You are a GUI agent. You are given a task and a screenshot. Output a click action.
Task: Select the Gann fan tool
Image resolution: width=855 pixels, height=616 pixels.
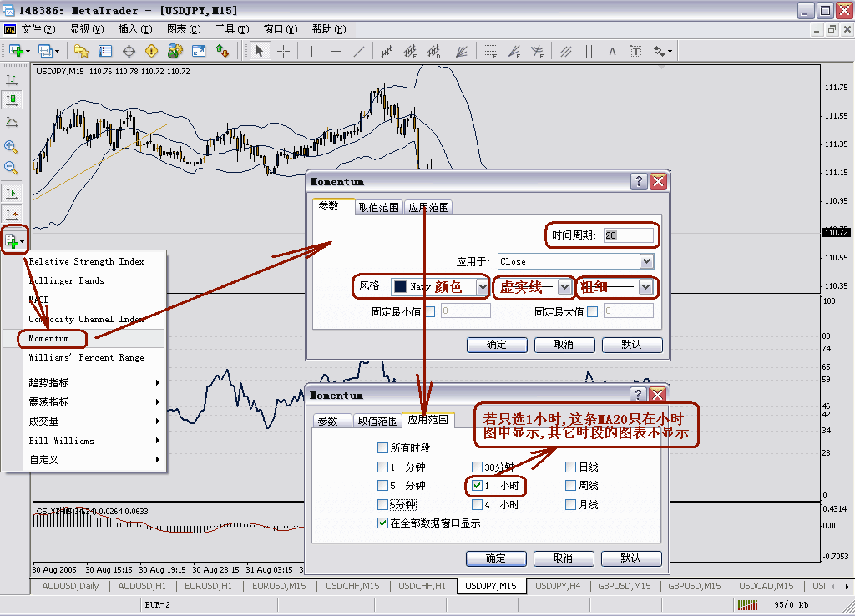[461, 51]
